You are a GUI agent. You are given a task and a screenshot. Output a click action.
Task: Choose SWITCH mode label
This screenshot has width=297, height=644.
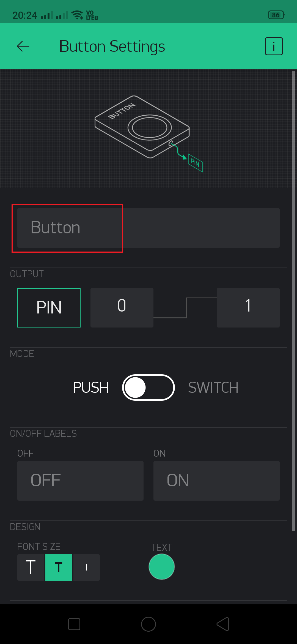[x=213, y=388]
